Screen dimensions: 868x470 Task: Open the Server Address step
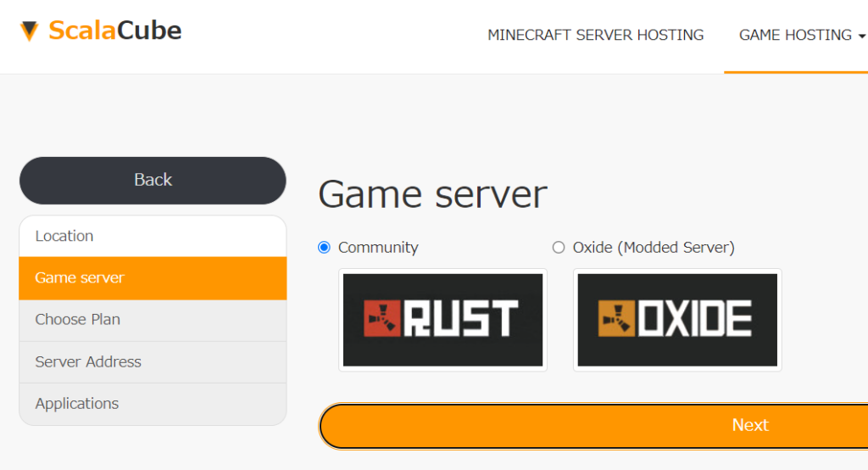[153, 362]
